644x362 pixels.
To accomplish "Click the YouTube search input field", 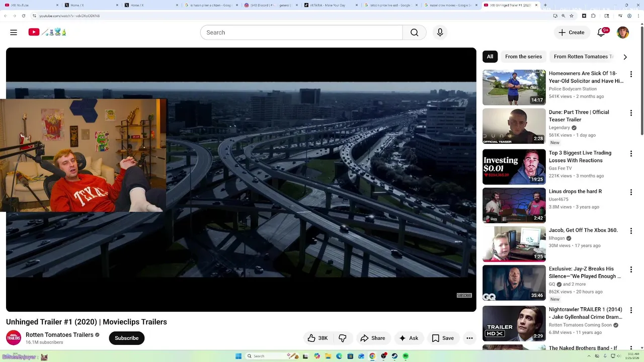I will coord(301,32).
